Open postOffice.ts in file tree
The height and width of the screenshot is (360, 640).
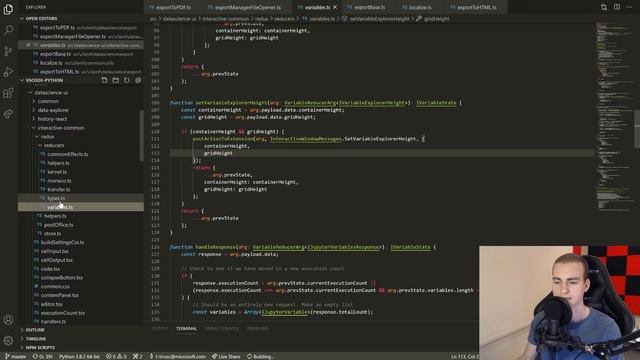[58, 225]
